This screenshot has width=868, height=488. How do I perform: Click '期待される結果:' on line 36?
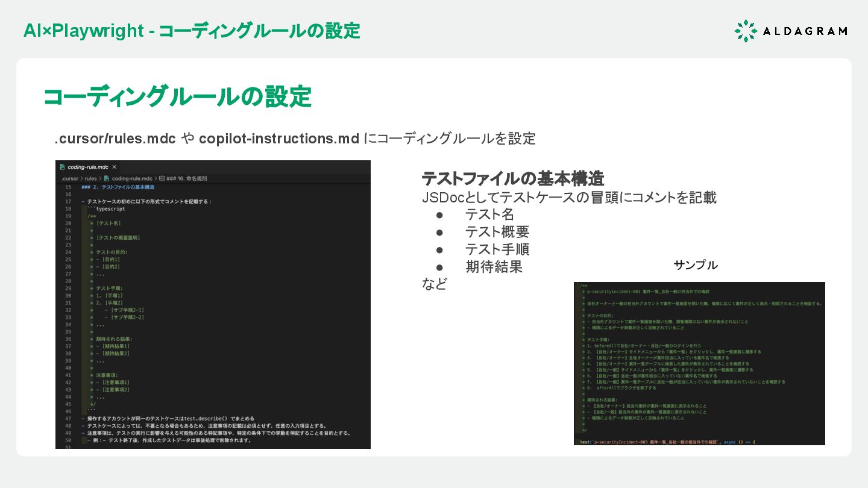click(114, 339)
